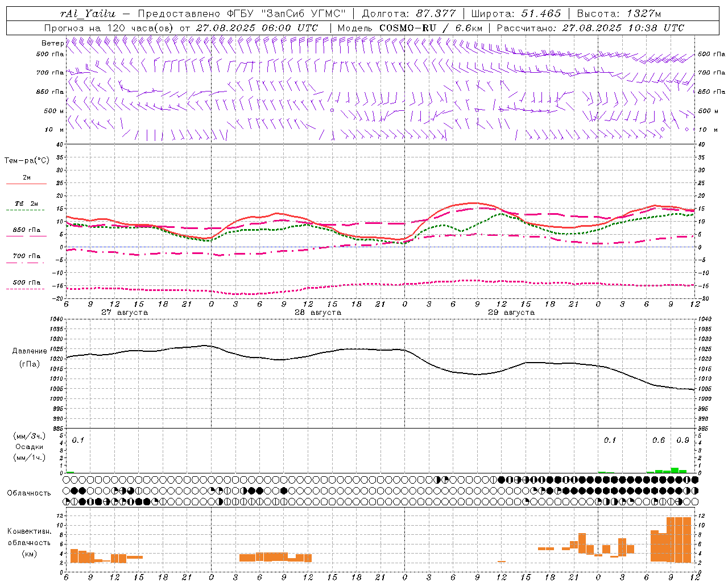Click the Td 2м dew point legend label

tap(26, 203)
